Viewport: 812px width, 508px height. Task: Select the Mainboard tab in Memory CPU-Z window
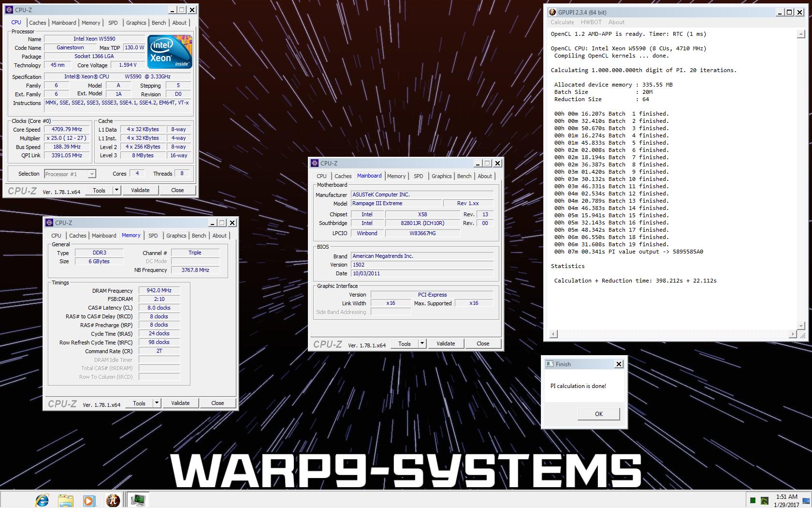pyautogui.click(x=104, y=236)
